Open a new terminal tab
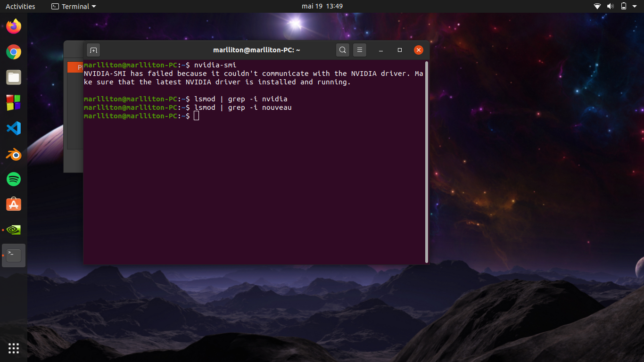Viewport: 644px width, 362px height. (93, 50)
